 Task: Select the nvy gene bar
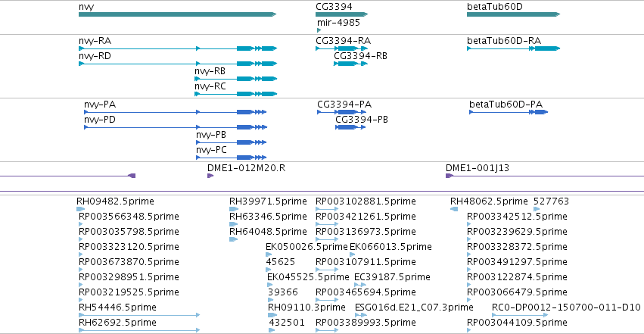click(177, 14)
